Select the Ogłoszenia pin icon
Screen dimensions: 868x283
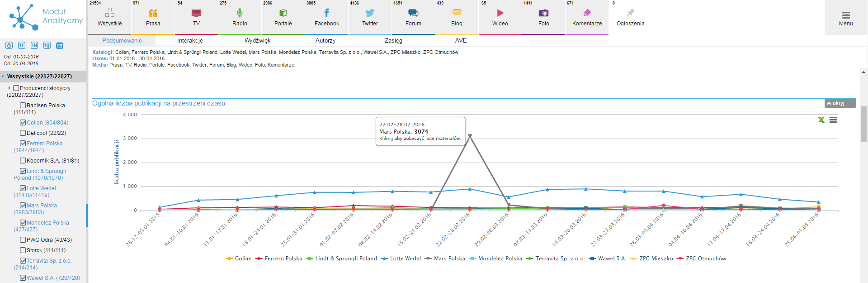tap(630, 13)
